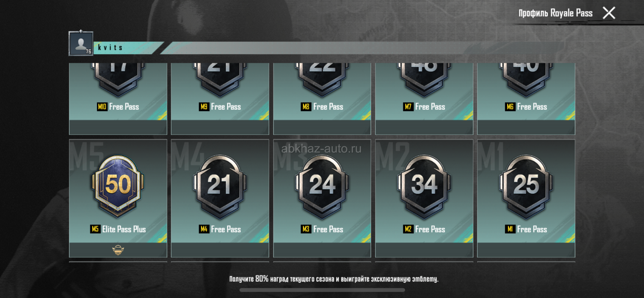Viewport: 644px width, 298px height.
Task: Open the M8 Free Pass card label
Action: 322,107
